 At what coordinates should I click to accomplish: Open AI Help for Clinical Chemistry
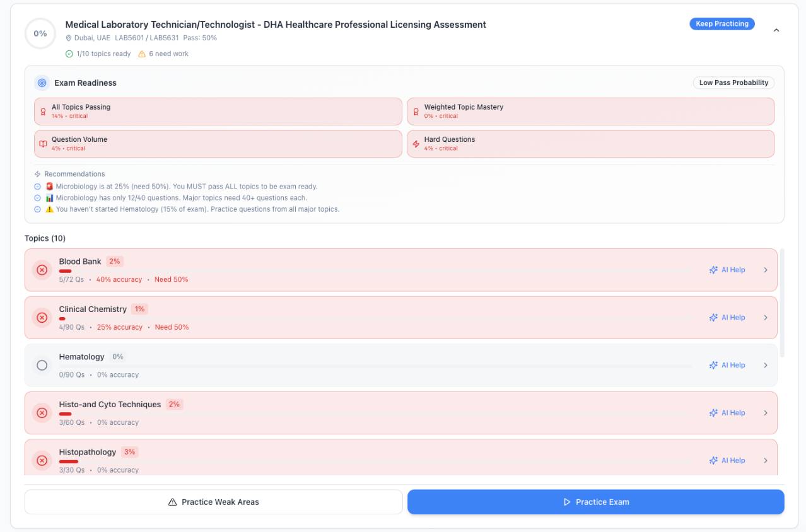[x=727, y=318]
